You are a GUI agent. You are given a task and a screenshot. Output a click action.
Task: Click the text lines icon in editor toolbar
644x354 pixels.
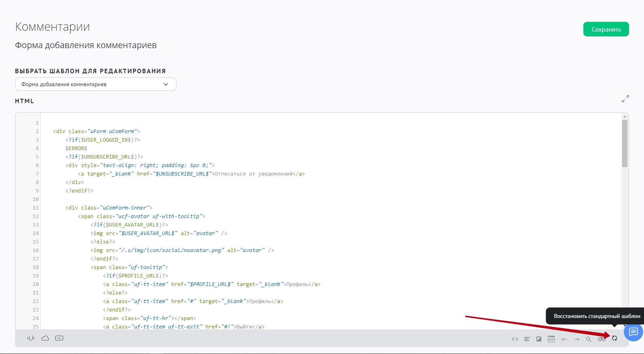click(527, 339)
